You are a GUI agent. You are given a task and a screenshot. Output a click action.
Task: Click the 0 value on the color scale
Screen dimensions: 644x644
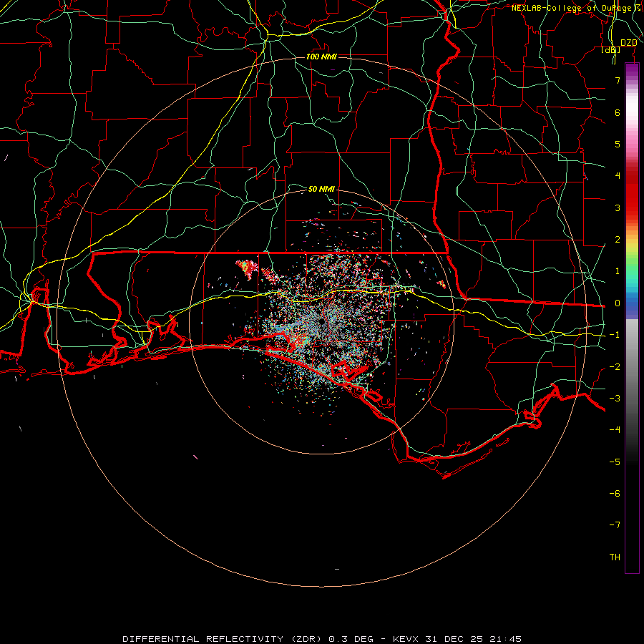click(x=618, y=303)
